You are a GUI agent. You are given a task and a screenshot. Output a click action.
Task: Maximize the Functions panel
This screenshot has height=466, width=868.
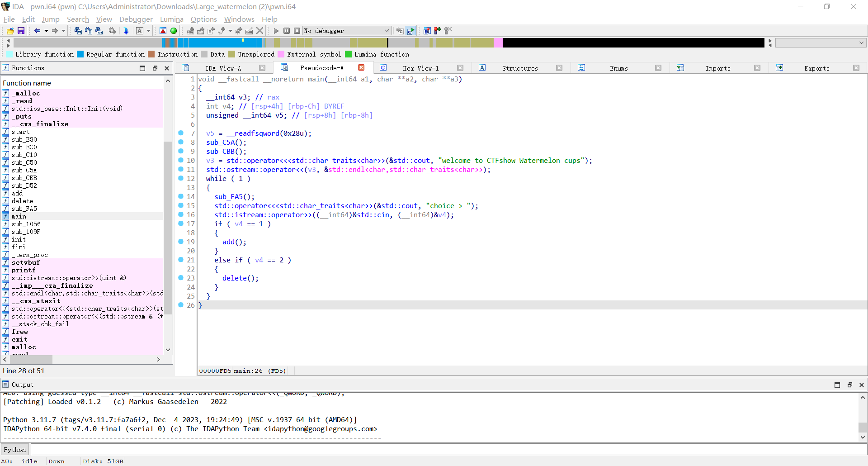[142, 68]
